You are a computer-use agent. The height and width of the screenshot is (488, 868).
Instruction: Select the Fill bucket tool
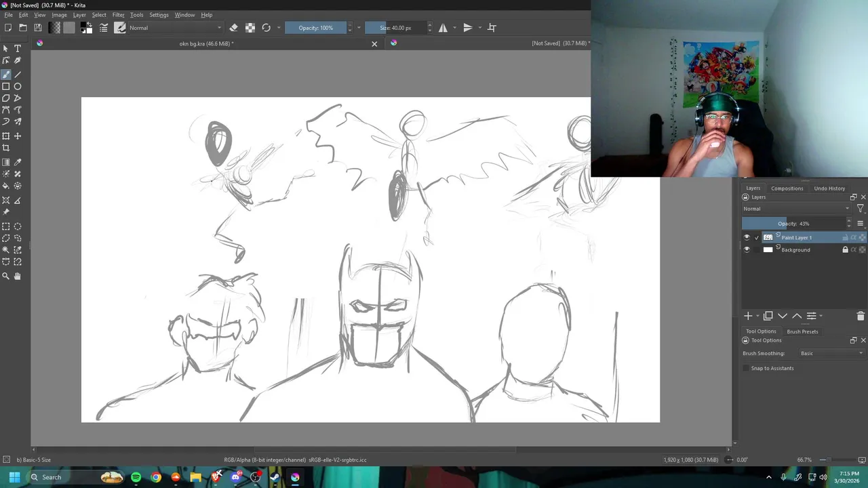click(6, 186)
